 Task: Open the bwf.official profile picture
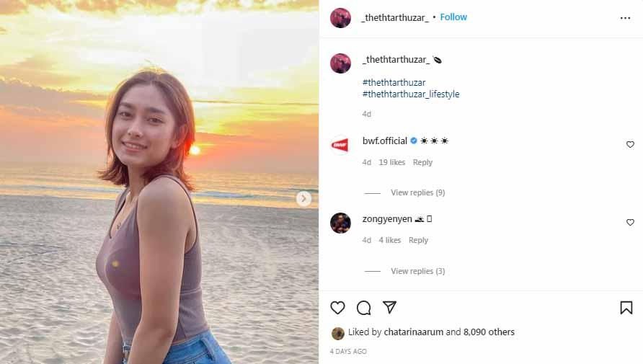pyautogui.click(x=340, y=144)
